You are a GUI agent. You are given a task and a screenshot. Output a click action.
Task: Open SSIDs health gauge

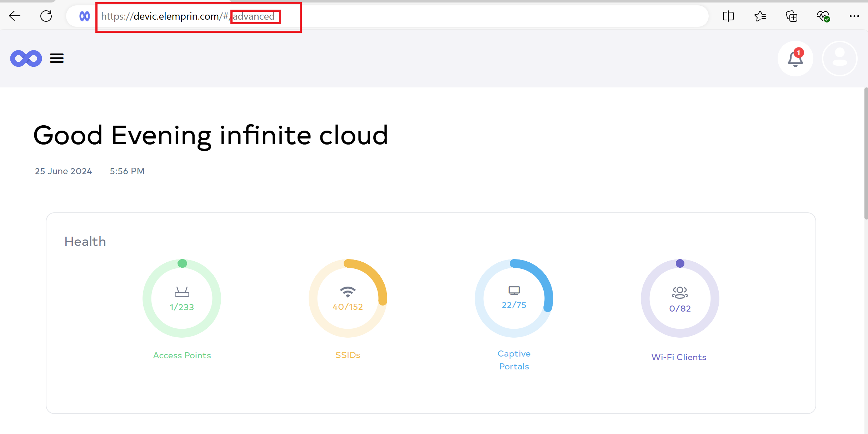click(348, 298)
